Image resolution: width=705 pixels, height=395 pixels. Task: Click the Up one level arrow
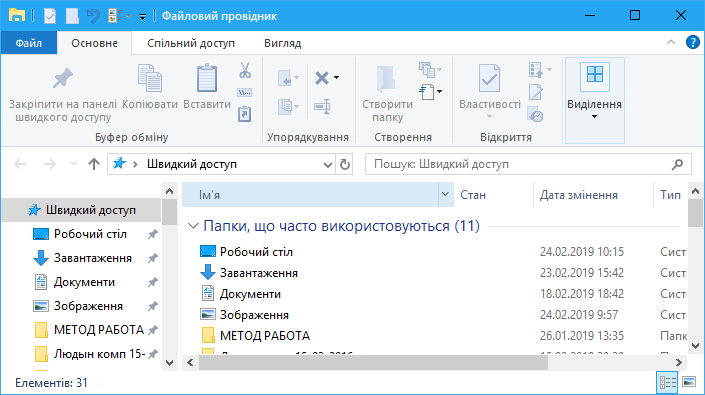click(94, 164)
